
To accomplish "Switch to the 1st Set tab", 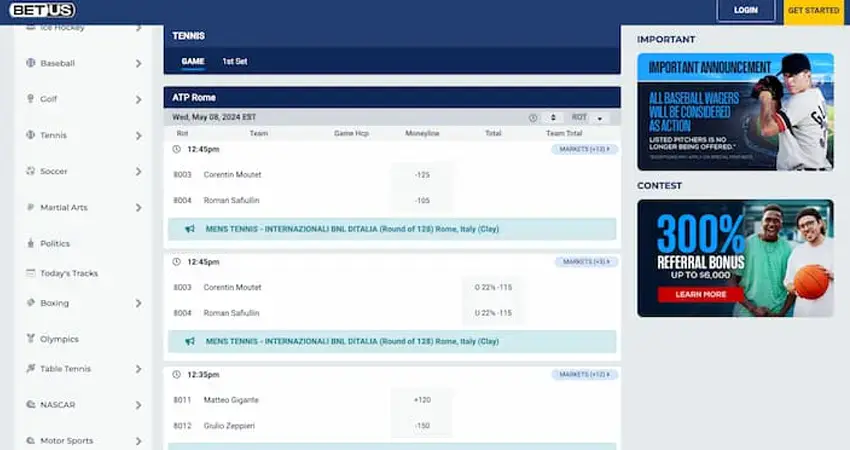I will pyautogui.click(x=235, y=61).
